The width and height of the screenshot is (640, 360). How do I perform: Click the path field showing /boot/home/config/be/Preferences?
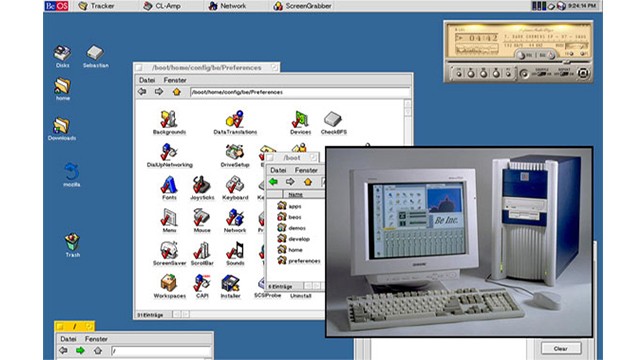pyautogui.click(x=300, y=92)
